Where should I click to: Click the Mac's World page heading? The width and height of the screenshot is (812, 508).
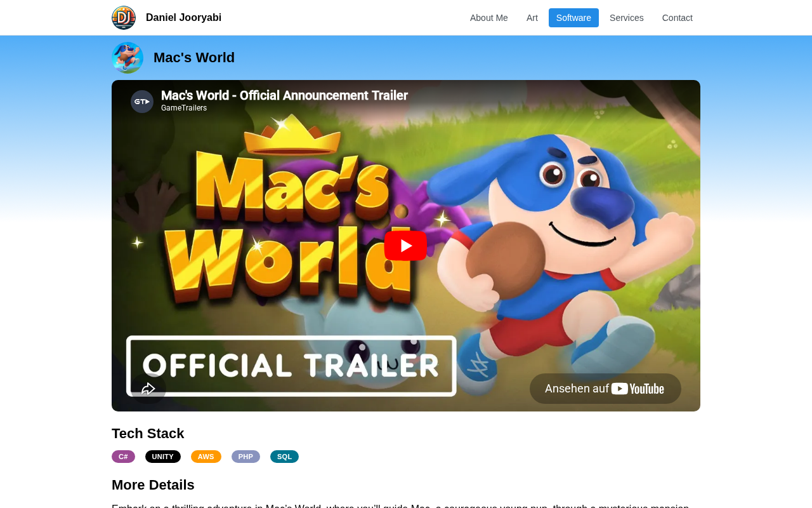click(194, 58)
